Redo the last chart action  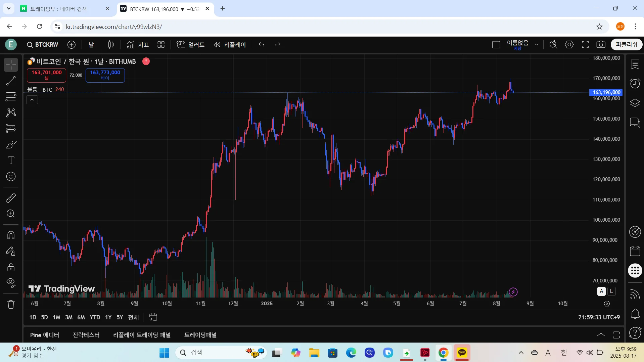[x=278, y=45]
